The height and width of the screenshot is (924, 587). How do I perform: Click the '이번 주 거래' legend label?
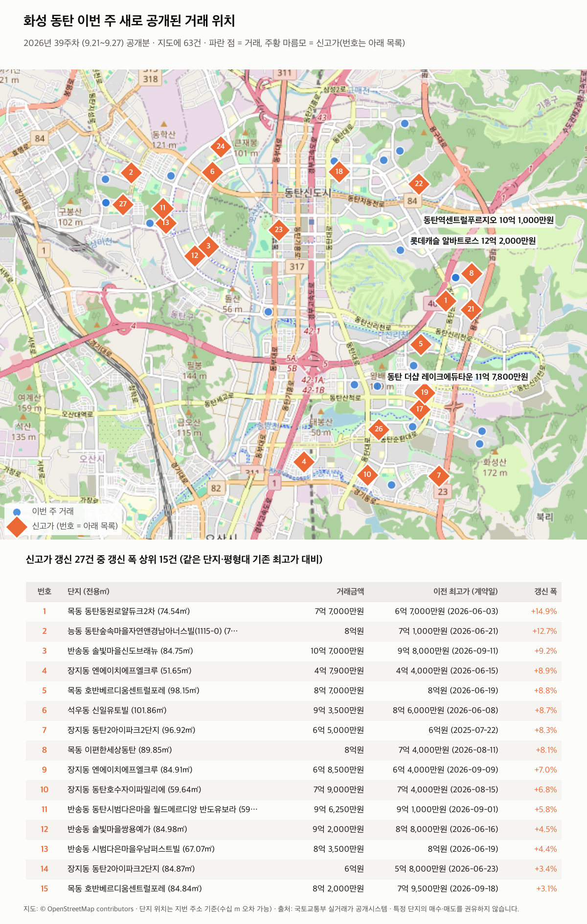coord(53,511)
